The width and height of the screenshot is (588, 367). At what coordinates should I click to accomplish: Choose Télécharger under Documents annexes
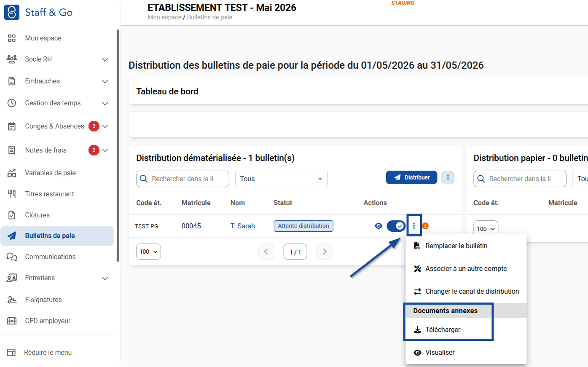point(466,329)
